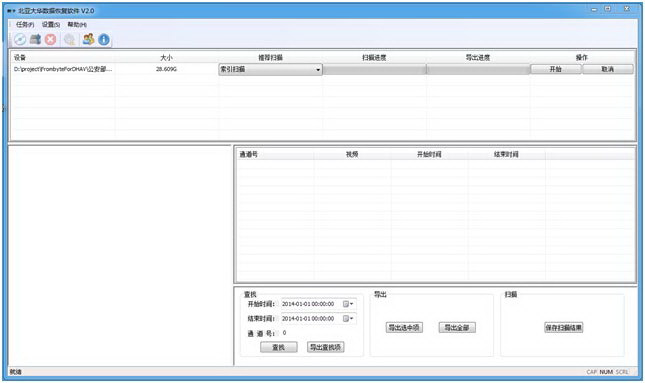Click the 开始 button in device row
This screenshot has height=383, width=645.
tap(556, 69)
